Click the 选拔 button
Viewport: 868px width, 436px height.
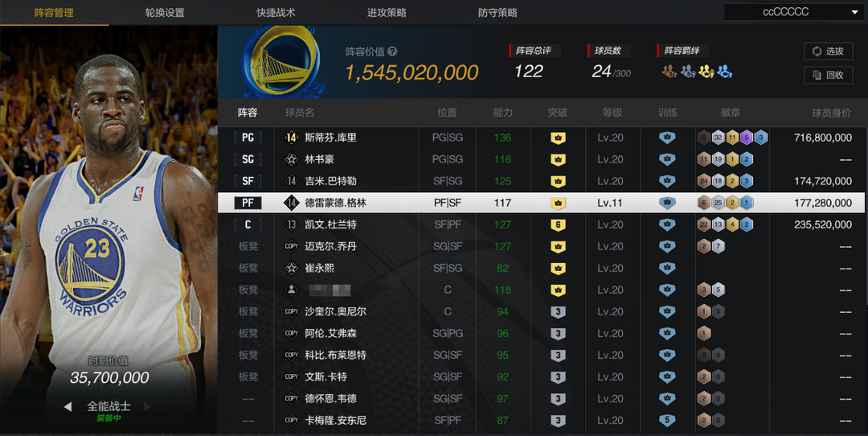click(828, 51)
